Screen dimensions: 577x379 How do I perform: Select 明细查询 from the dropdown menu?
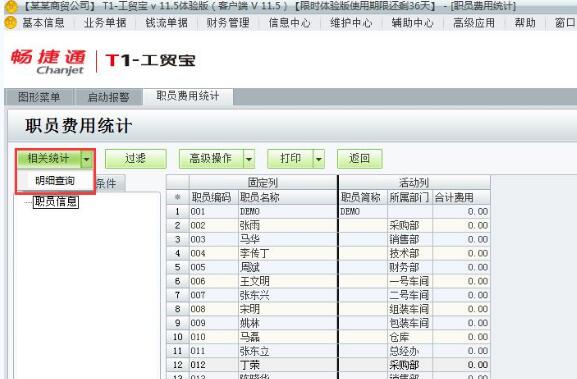(x=55, y=181)
